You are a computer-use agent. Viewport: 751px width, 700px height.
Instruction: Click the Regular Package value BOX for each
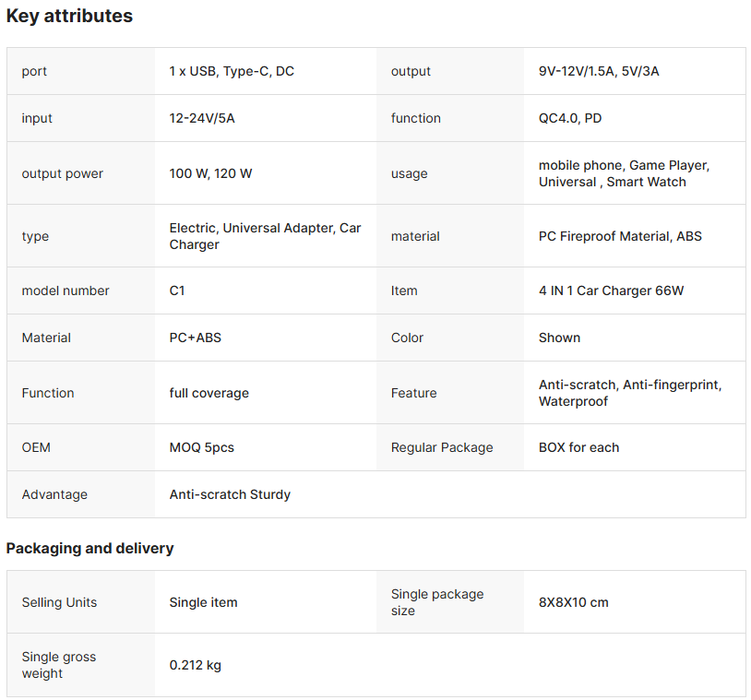578,447
